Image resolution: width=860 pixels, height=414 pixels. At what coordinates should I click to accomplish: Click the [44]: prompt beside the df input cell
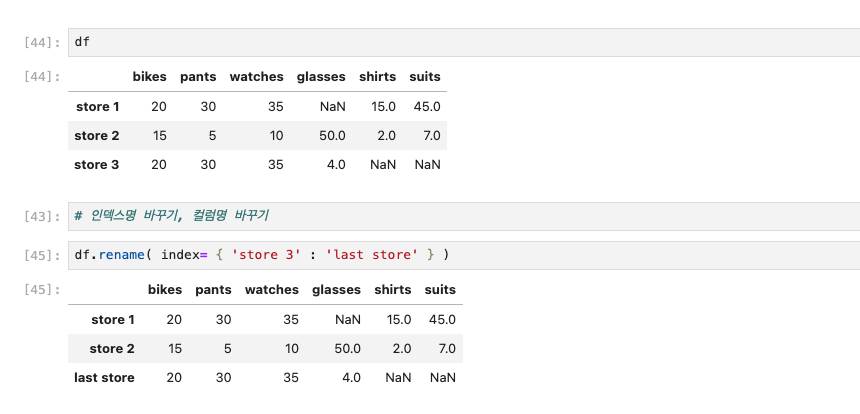[42, 43]
